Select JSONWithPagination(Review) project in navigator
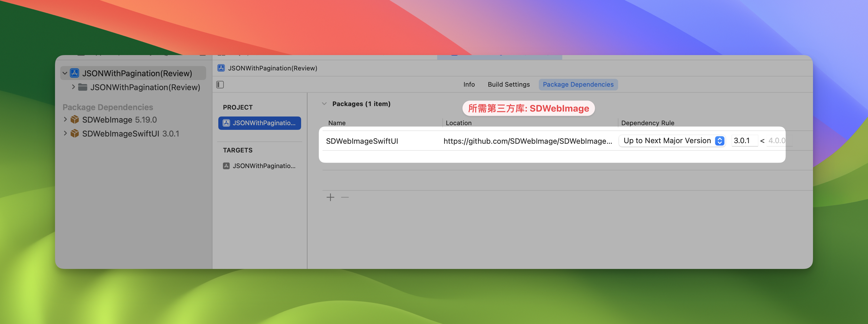This screenshot has height=324, width=868. [133, 73]
